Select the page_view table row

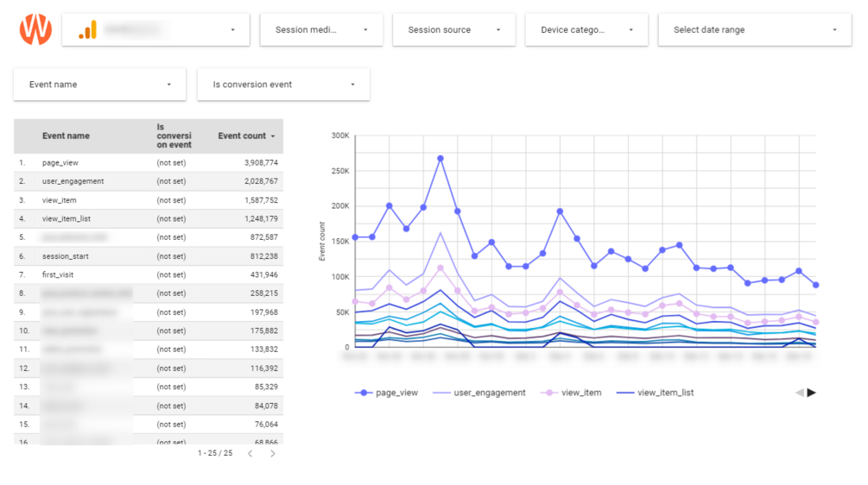(148, 162)
